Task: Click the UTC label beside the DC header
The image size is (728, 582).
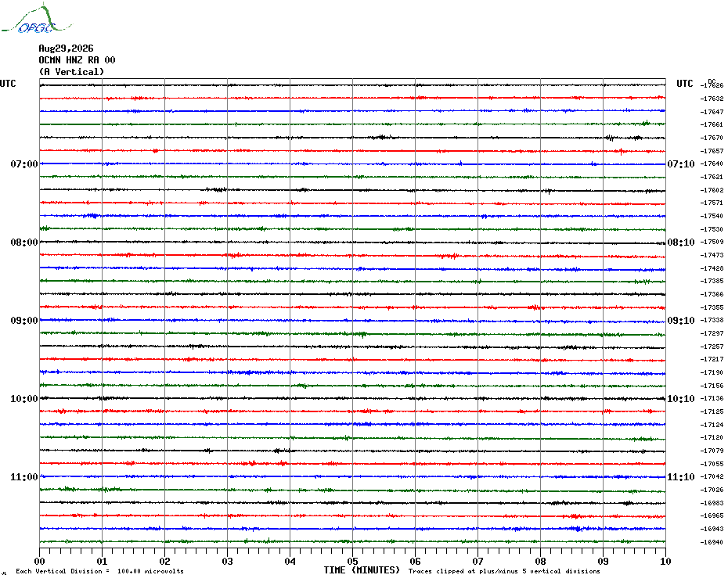Action: click(x=684, y=84)
